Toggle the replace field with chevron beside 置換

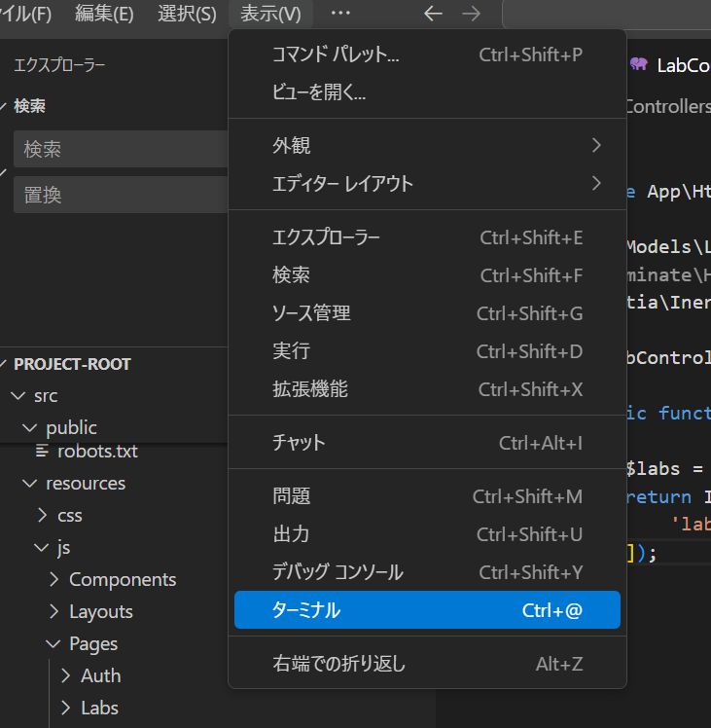pos(4,172)
